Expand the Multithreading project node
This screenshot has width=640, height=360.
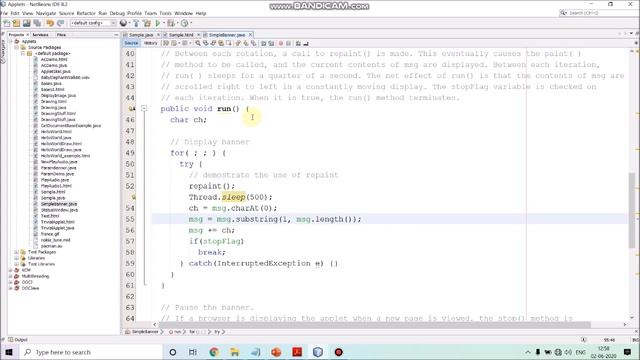click(11, 276)
